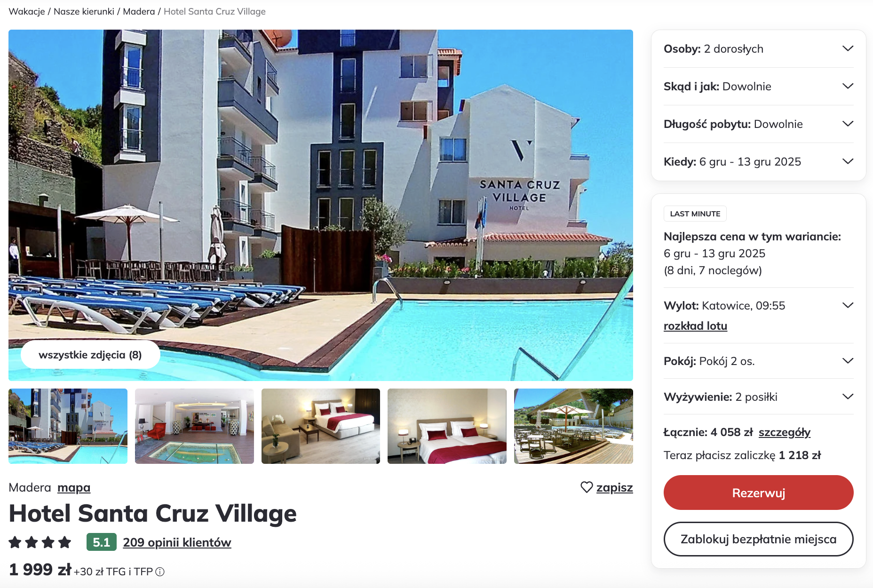Click the hotel star rating icons
The width and height of the screenshot is (873, 588).
[40, 542]
